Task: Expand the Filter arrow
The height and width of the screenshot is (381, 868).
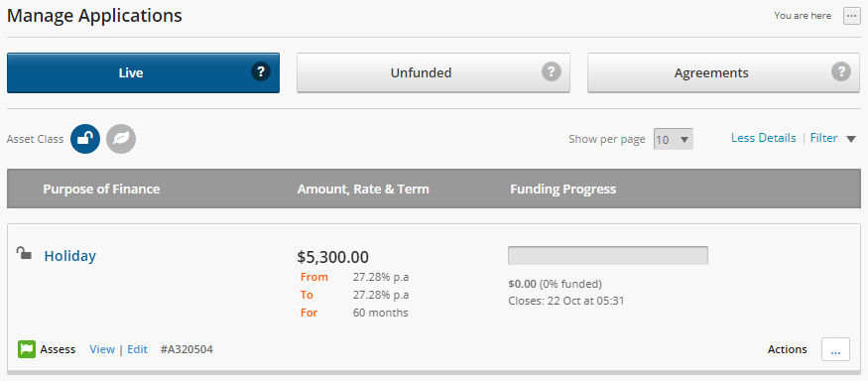Action: (x=851, y=139)
